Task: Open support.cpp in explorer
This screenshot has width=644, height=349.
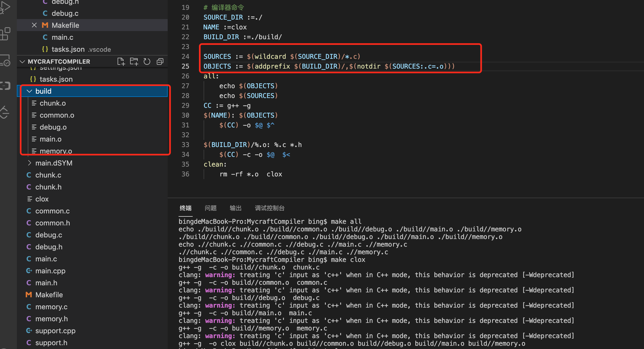Action: pos(92,331)
